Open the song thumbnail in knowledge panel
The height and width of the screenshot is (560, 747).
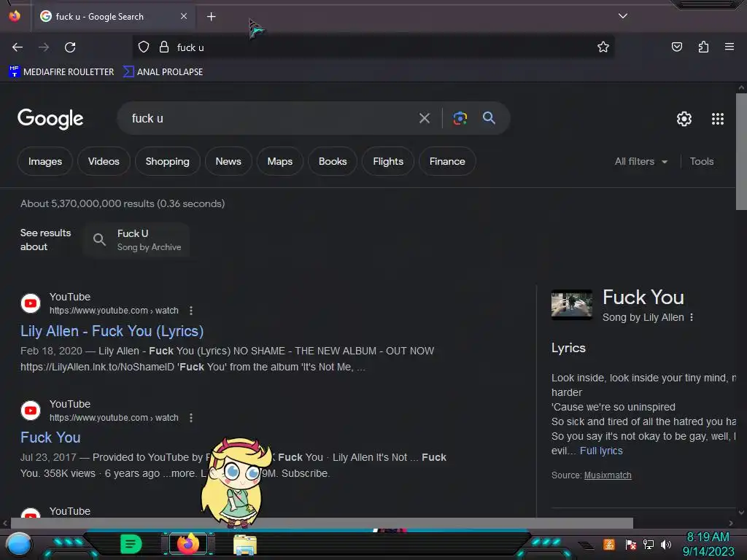[572, 304]
